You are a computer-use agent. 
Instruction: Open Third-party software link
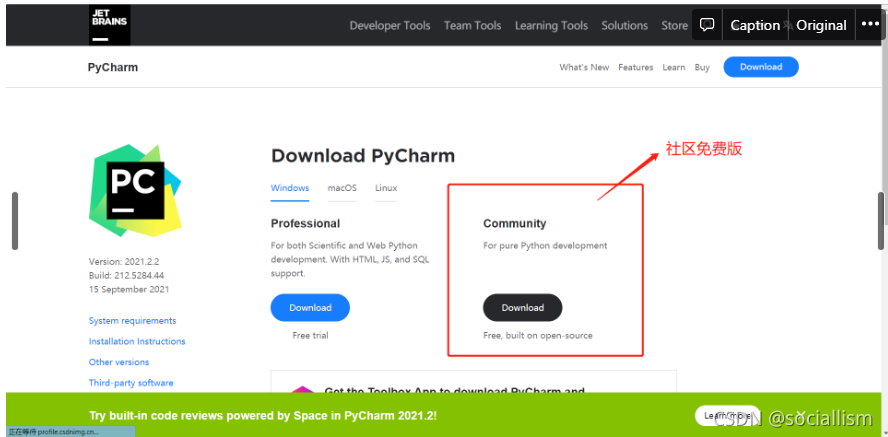[x=131, y=383]
